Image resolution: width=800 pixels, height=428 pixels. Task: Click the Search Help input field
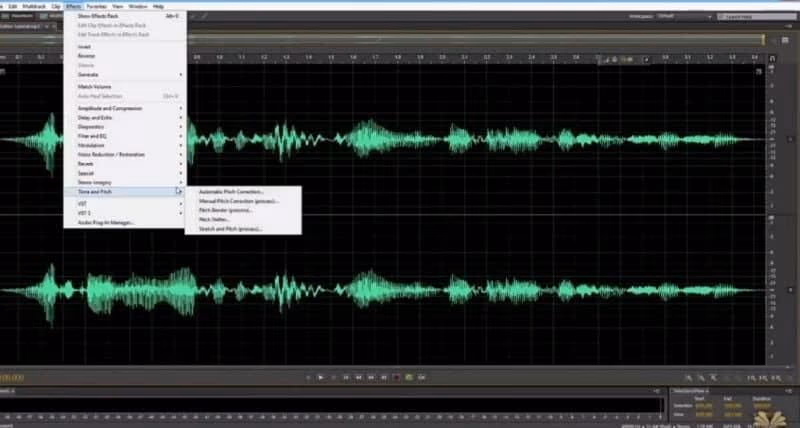750,16
